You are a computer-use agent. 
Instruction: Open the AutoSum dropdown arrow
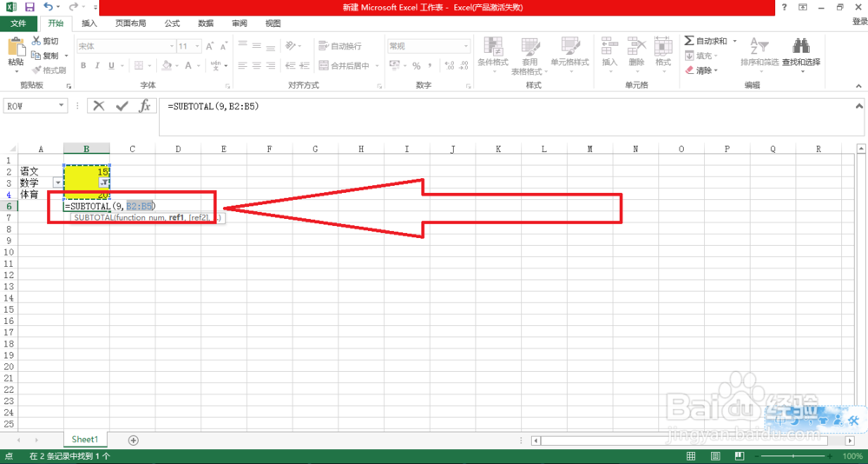[x=735, y=41]
